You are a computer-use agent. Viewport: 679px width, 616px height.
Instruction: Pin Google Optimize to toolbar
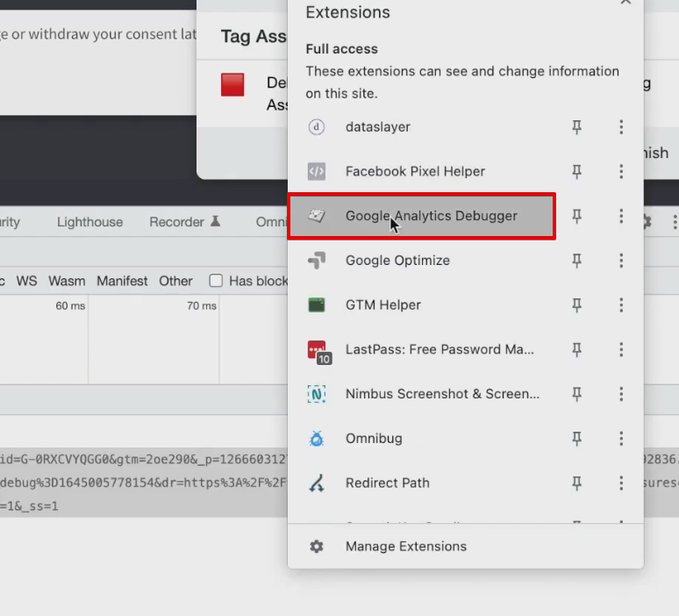tap(577, 261)
